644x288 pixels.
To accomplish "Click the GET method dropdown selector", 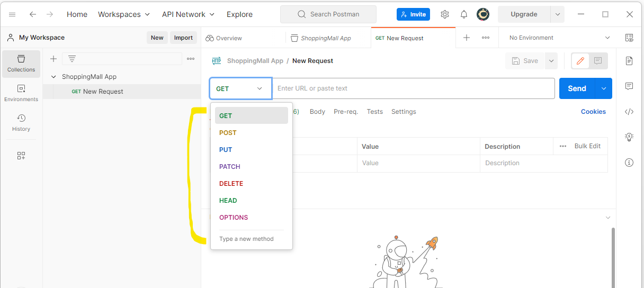I will point(240,88).
